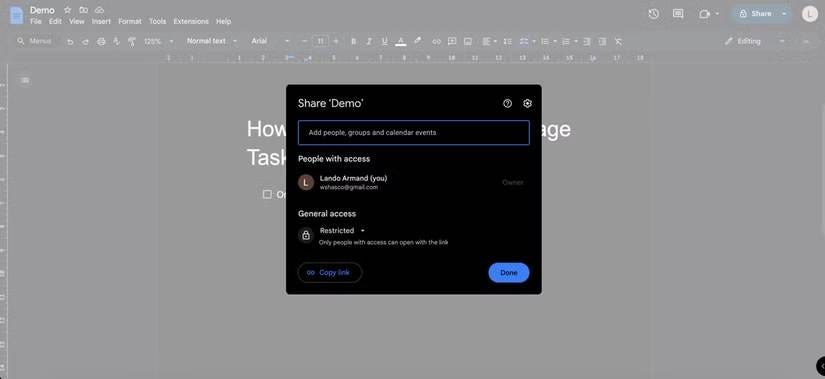825x379 pixels.
Task: Open the Google Docs home icon
Action: coord(16,15)
